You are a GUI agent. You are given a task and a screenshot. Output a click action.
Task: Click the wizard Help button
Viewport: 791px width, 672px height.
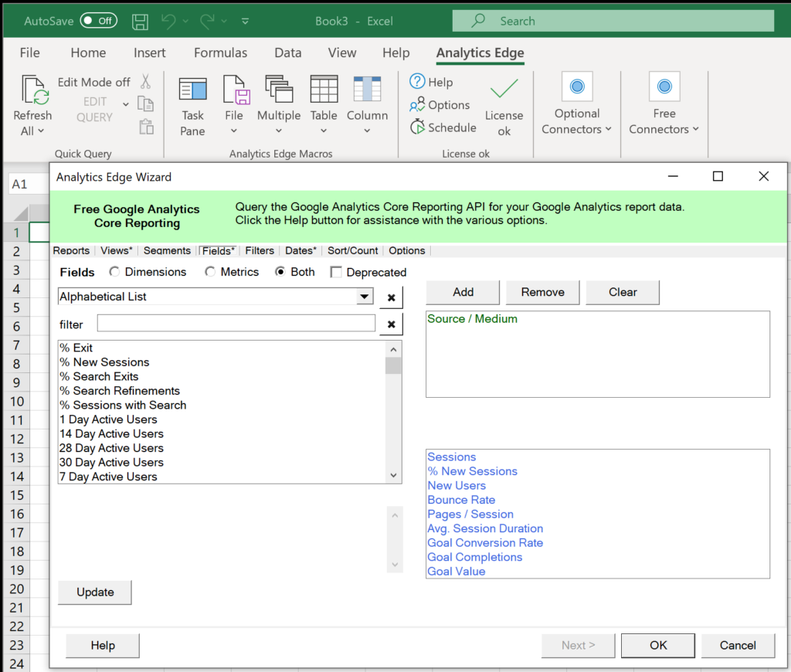pyautogui.click(x=103, y=645)
